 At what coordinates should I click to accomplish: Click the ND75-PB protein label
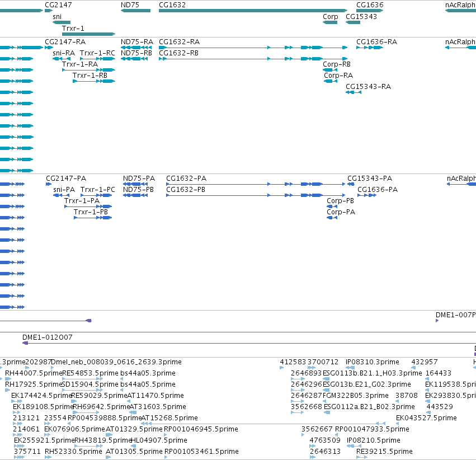[138, 190]
